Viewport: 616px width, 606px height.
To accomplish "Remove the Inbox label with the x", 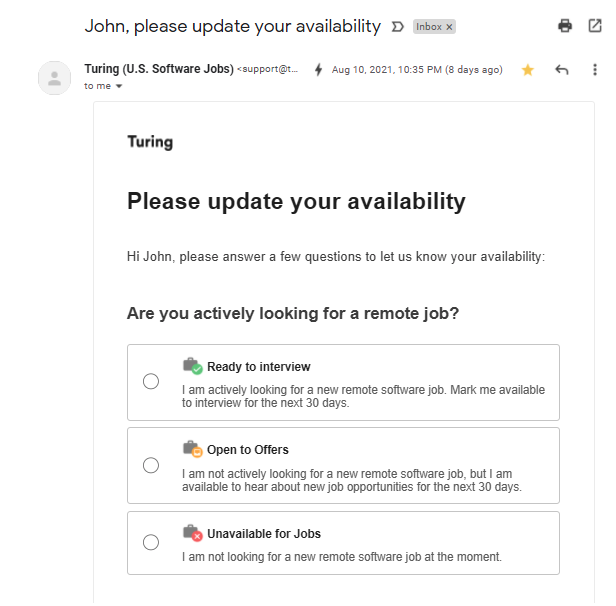I will (x=449, y=27).
